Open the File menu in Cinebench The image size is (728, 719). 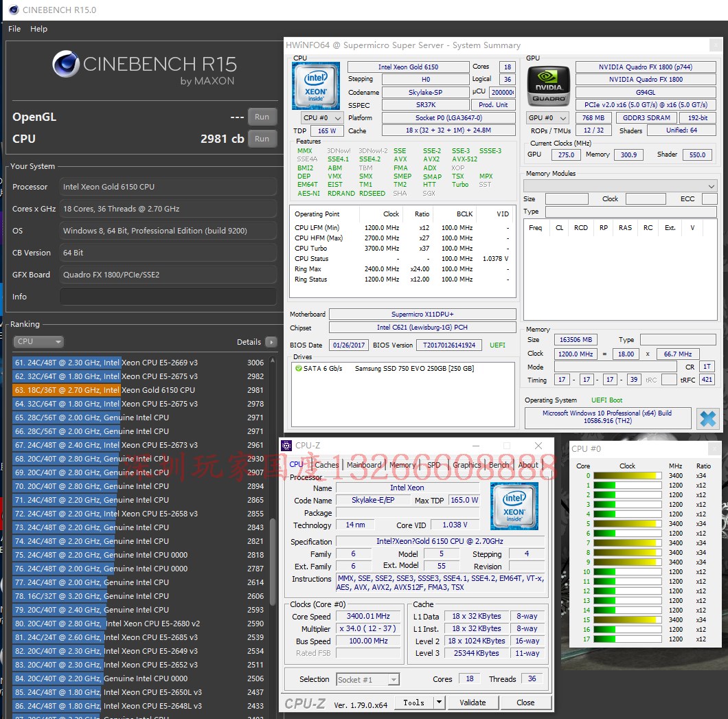pyautogui.click(x=14, y=29)
